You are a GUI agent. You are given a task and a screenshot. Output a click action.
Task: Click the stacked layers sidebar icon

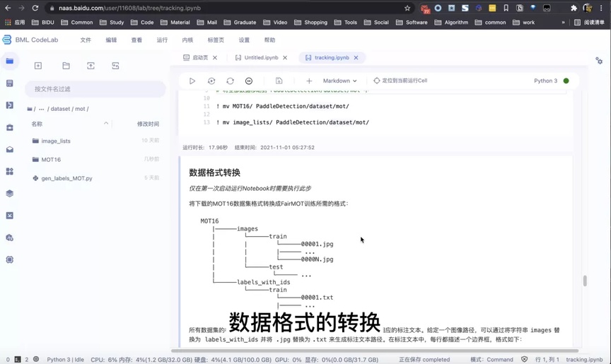10,194
